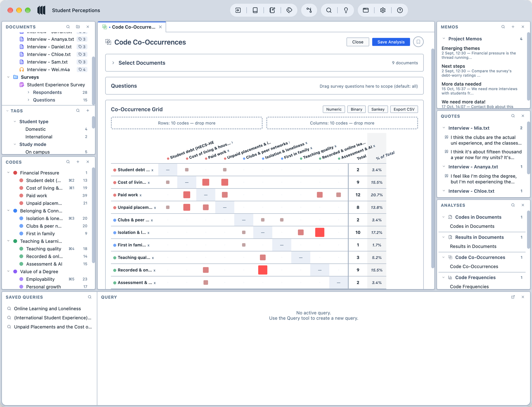Open help question mark icon
This screenshot has height=407, width=532.
(400, 10)
